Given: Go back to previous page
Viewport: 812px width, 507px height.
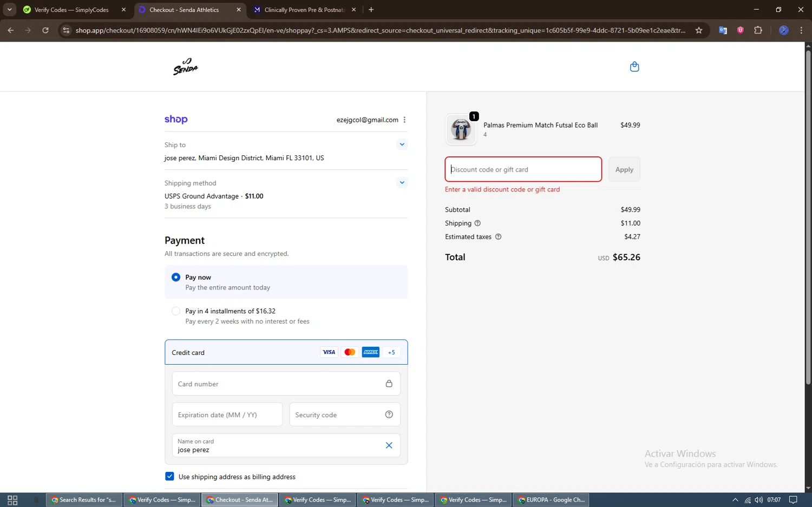Looking at the screenshot, I should [x=11, y=30].
